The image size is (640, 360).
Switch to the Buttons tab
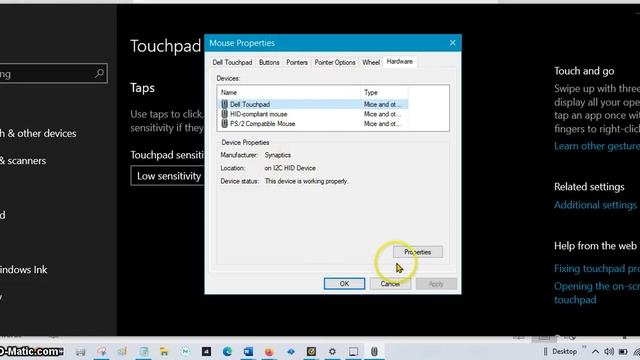269,62
